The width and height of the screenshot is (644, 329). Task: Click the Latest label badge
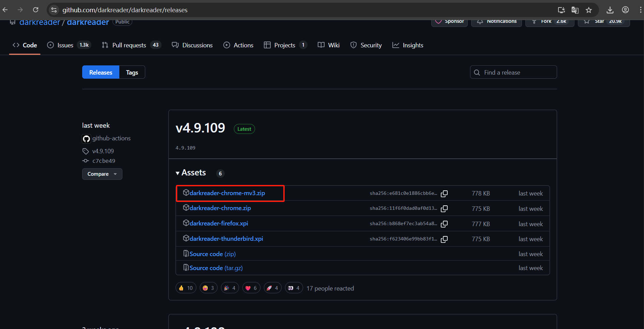(x=244, y=129)
